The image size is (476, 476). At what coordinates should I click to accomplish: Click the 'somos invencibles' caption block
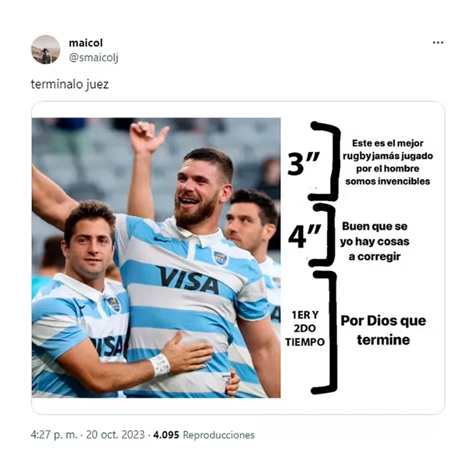click(387, 162)
